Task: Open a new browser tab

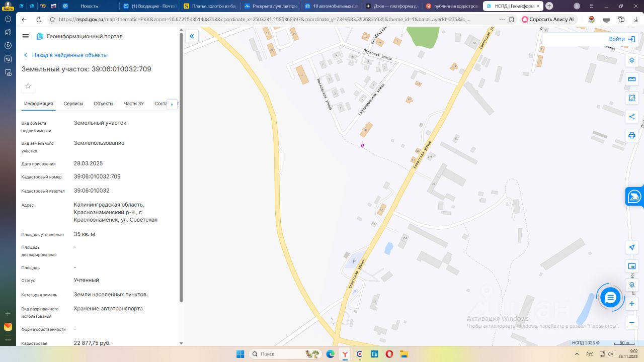Action: pos(549,6)
